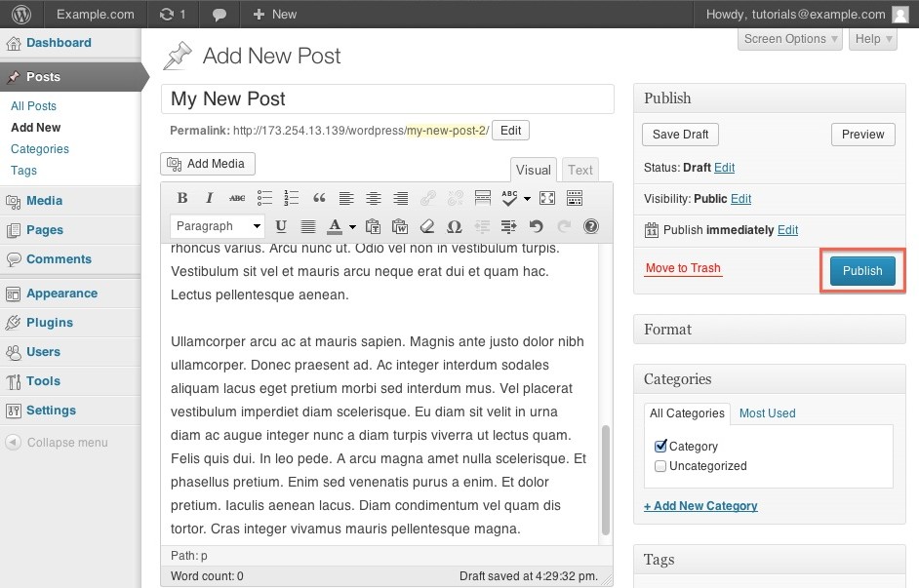Image resolution: width=919 pixels, height=588 pixels.
Task: Click the blue Publish button
Action: [x=862, y=271]
